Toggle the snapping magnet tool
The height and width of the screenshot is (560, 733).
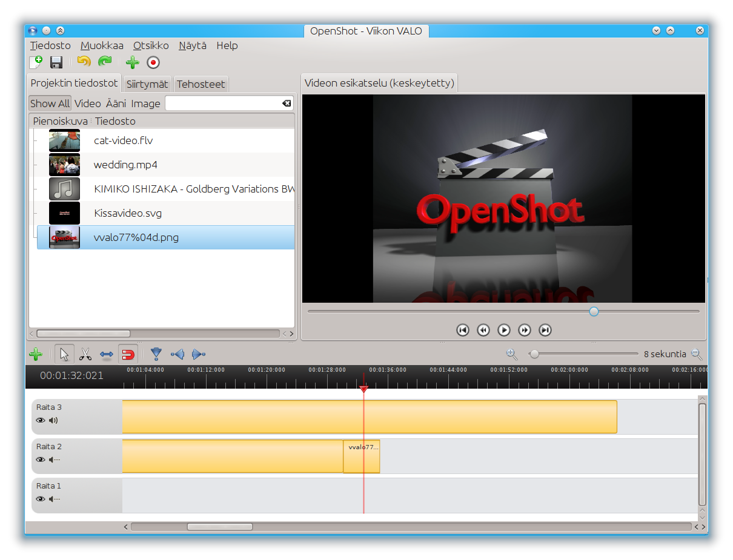(x=128, y=354)
